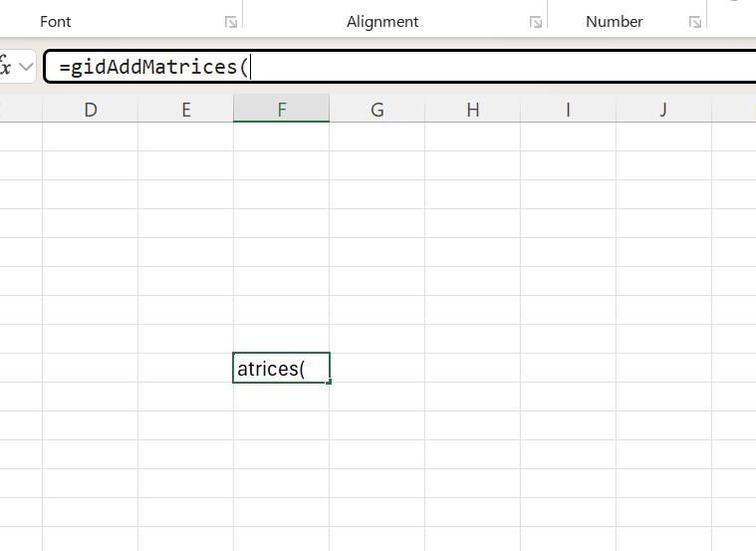This screenshot has width=756, height=551.
Task: Click the Number group label
Action: 615,22
